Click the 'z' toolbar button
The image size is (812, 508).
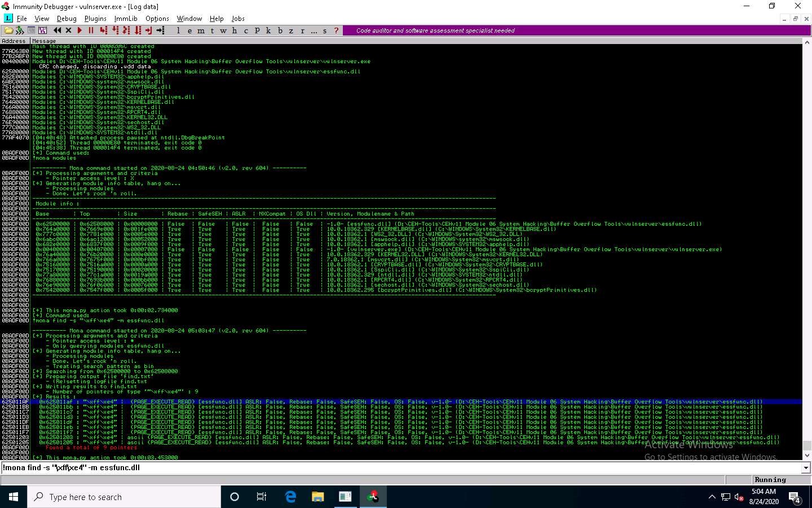tap(291, 30)
